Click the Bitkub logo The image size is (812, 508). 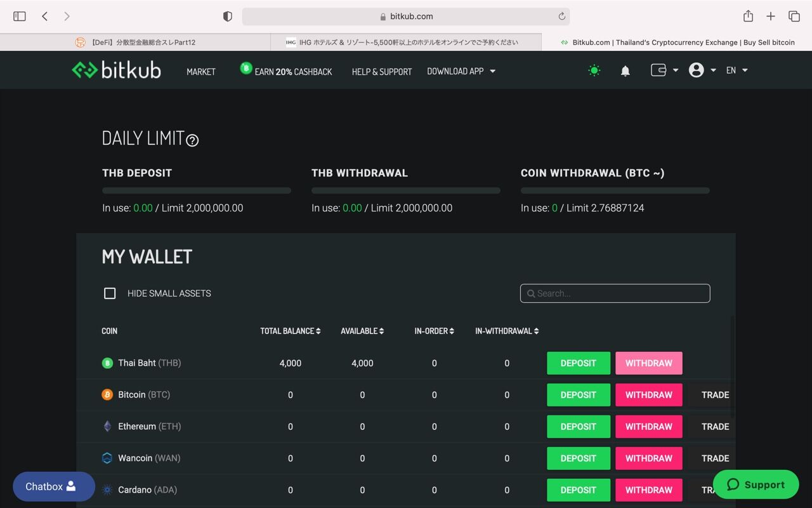115,70
